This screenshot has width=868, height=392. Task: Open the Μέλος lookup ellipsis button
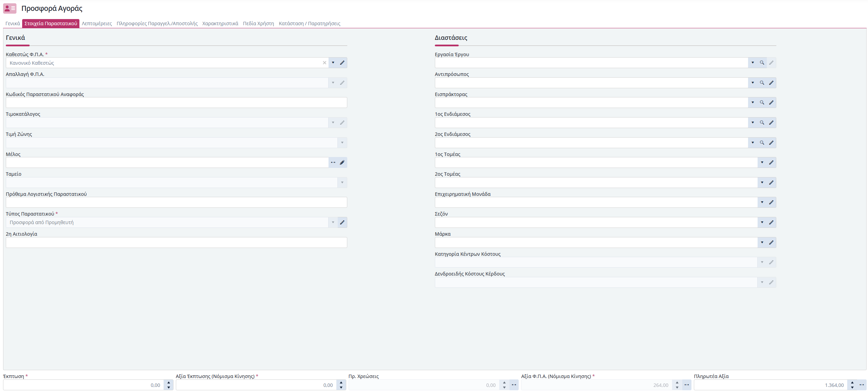click(333, 162)
